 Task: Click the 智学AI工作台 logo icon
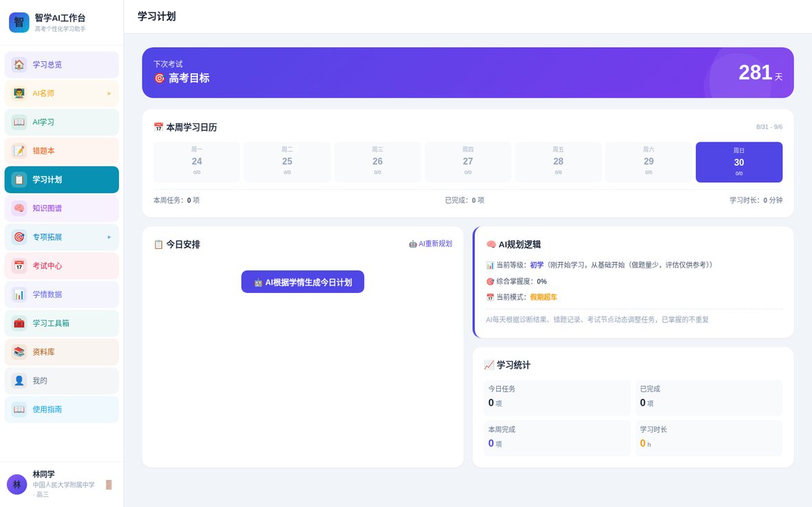click(19, 22)
